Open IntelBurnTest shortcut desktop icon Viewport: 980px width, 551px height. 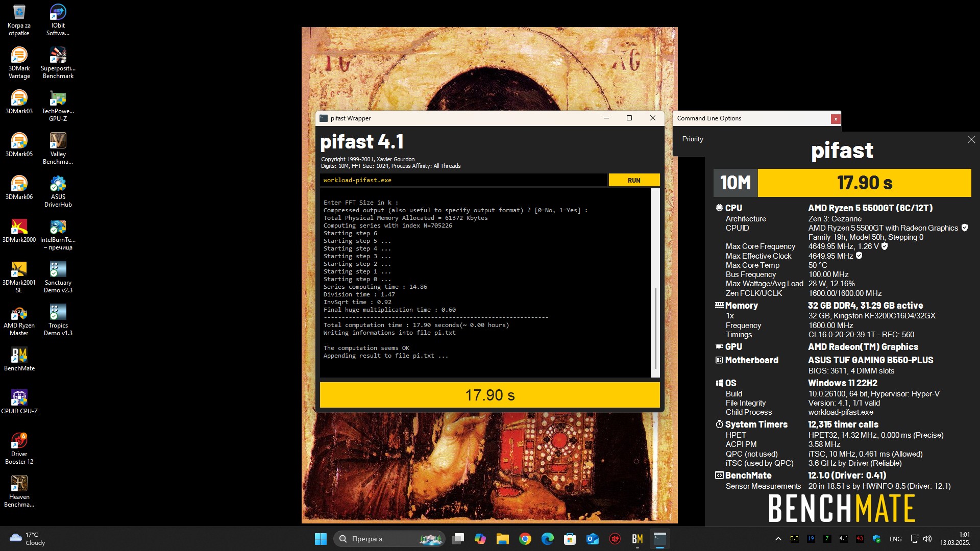58,234
